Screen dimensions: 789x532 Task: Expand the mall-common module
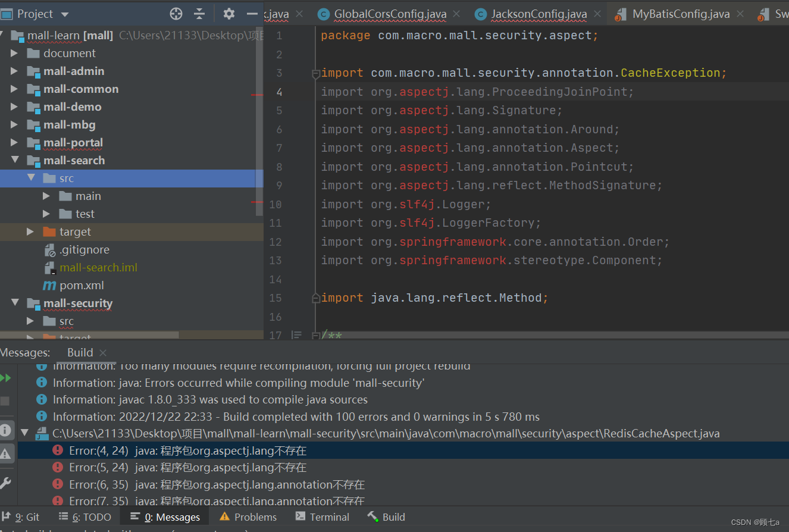click(x=14, y=89)
